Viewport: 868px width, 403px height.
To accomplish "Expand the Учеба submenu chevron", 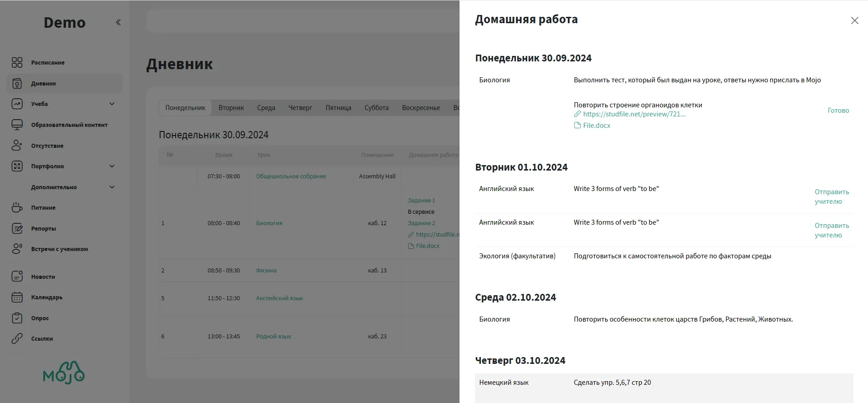I will (x=112, y=104).
